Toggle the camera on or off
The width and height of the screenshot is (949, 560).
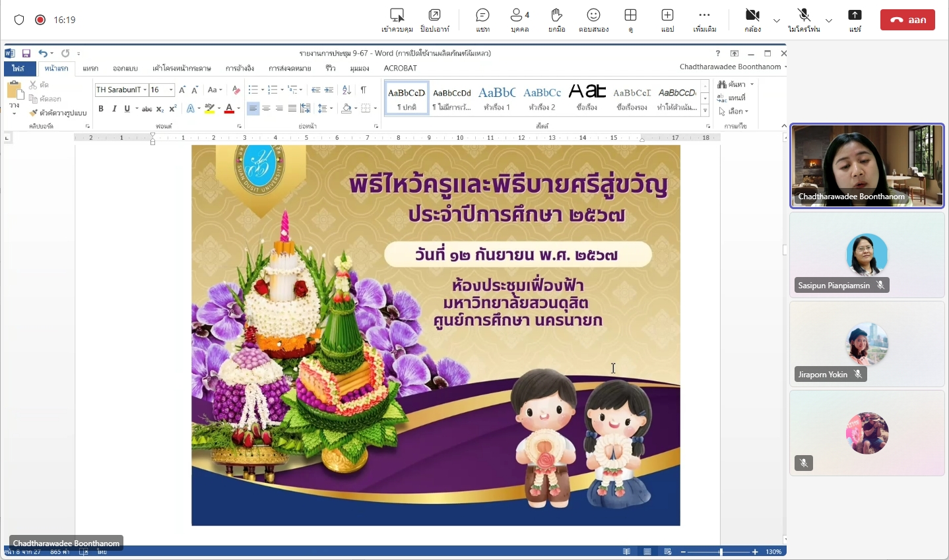pos(752,20)
